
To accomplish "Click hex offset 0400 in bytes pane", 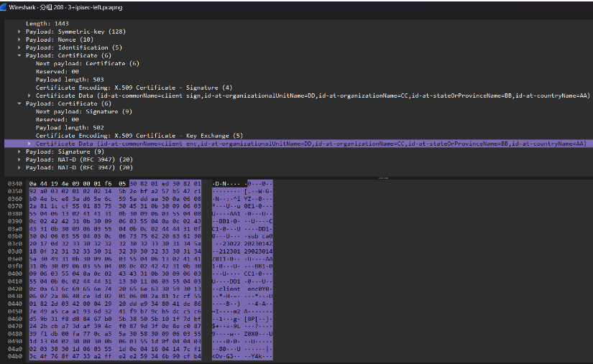I will 15,274.
